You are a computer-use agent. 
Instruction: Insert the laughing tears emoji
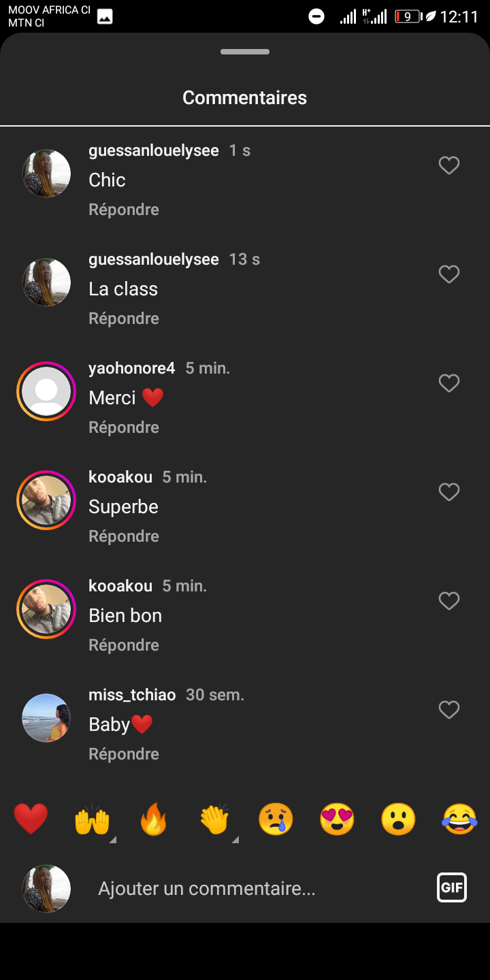pos(459,819)
